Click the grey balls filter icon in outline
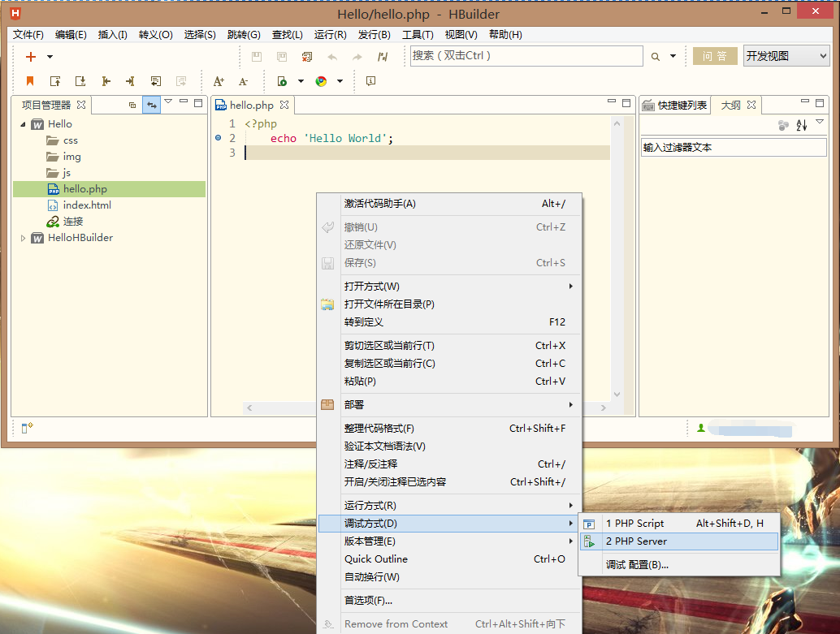 783,125
